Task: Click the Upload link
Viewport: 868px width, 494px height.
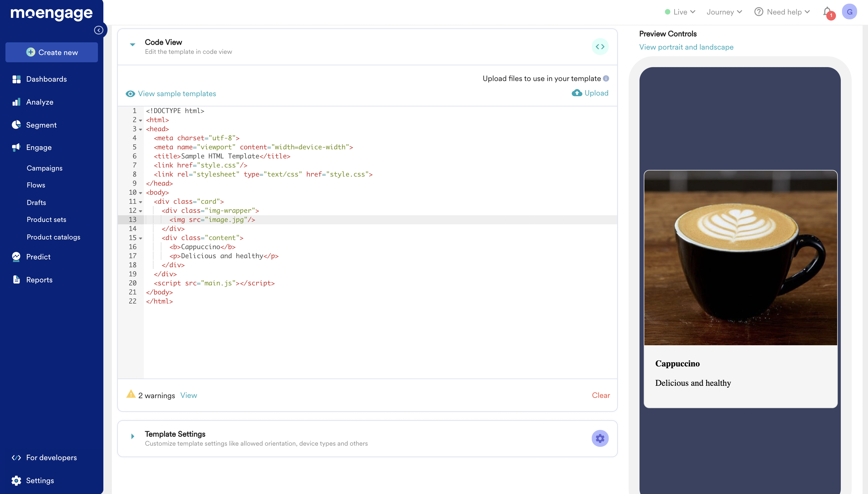Action: [x=596, y=93]
